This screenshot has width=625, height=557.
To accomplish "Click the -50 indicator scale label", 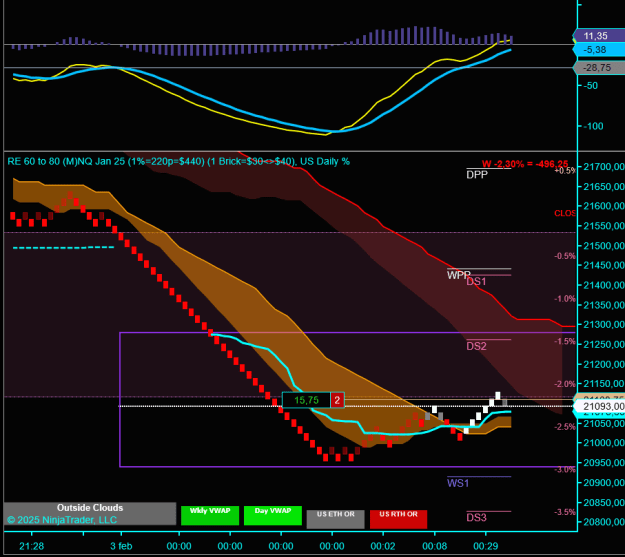I will coord(591,86).
